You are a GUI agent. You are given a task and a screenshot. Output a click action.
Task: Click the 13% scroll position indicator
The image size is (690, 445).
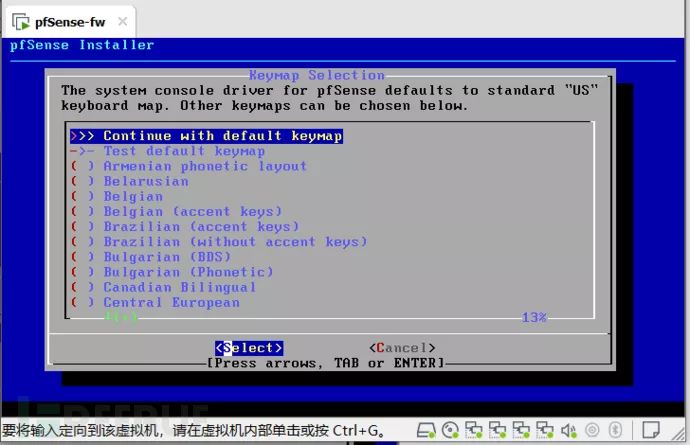534,317
